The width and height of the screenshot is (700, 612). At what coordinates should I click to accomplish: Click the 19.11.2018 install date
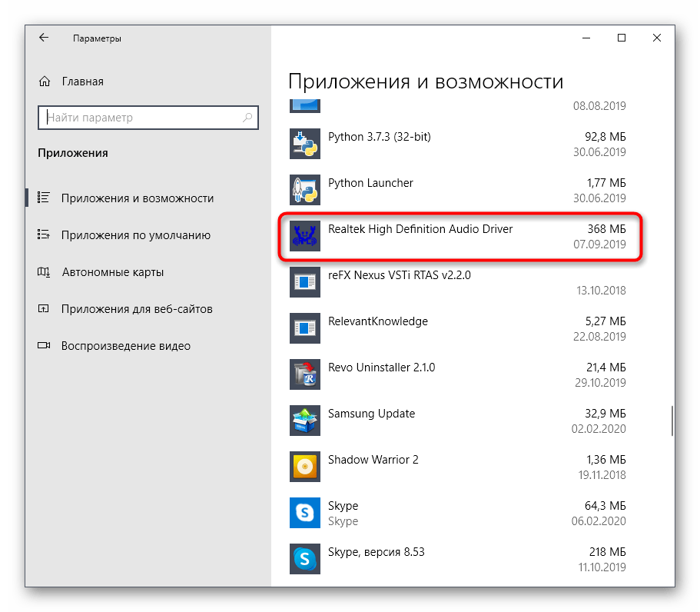point(602,475)
